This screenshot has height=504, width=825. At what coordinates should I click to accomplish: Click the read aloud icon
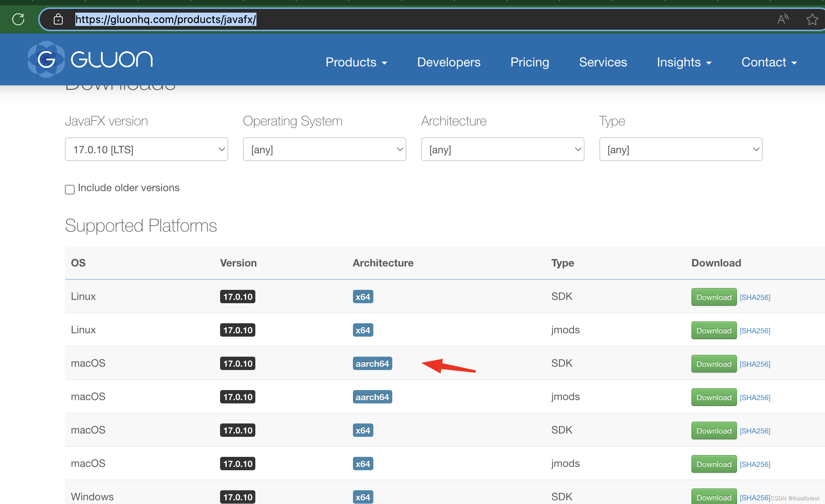tap(783, 19)
